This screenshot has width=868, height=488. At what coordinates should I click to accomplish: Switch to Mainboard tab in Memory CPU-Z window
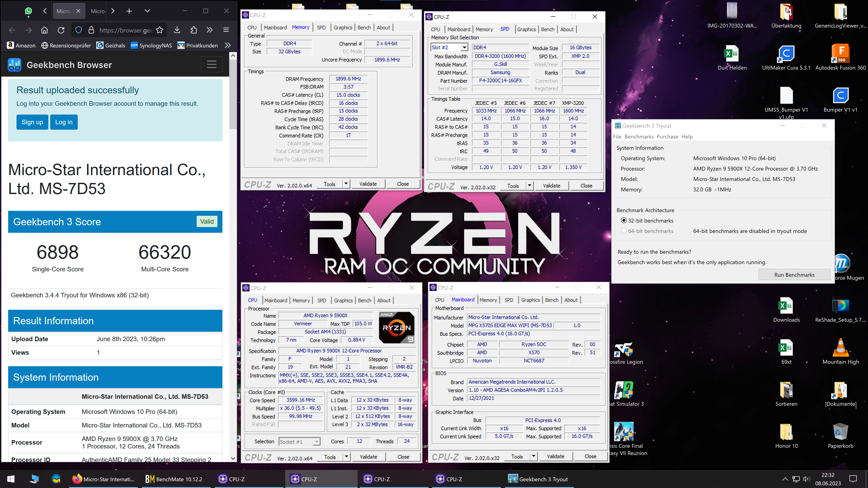[x=275, y=28]
